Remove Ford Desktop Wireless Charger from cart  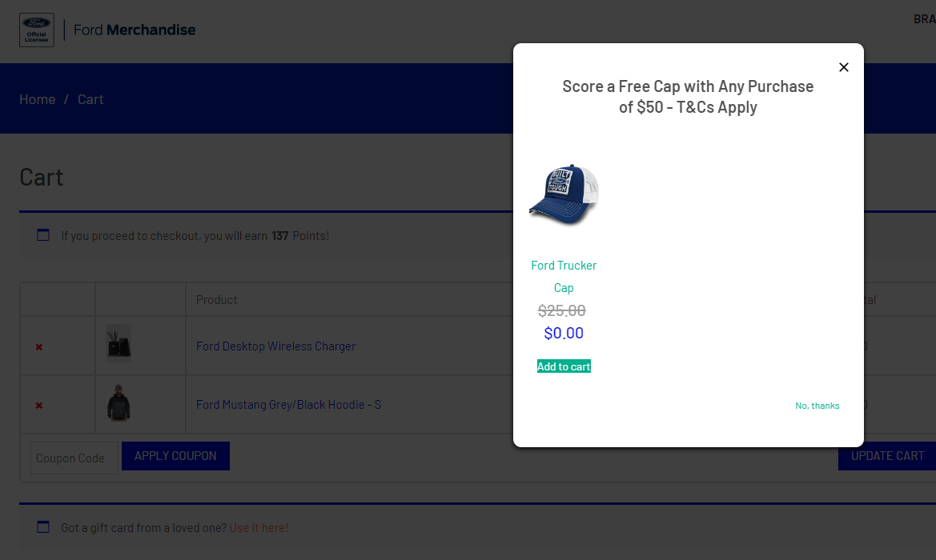[38, 347]
